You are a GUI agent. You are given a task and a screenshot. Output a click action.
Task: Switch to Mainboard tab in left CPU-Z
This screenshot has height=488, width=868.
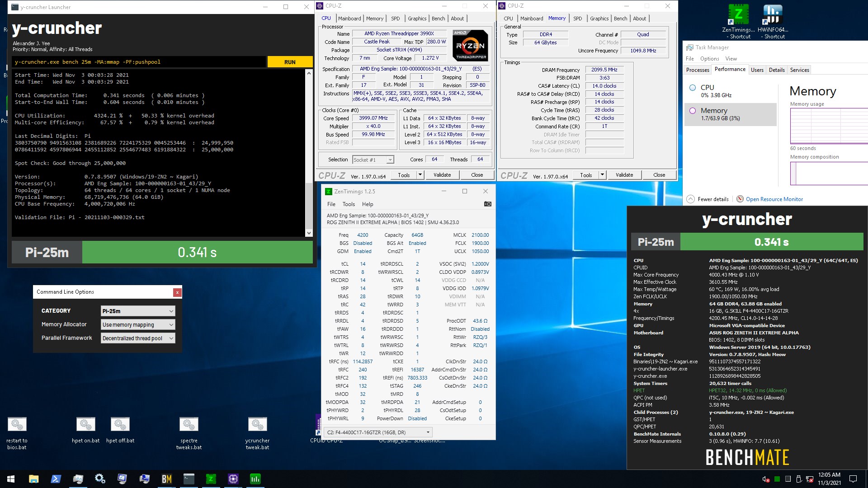pos(349,19)
